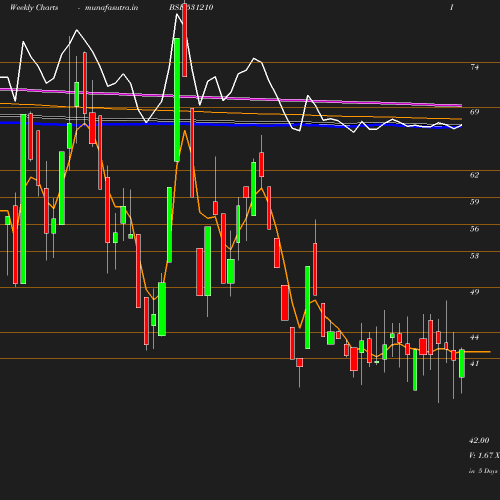Click the 'V: 1.67 X' volume text

(484, 455)
